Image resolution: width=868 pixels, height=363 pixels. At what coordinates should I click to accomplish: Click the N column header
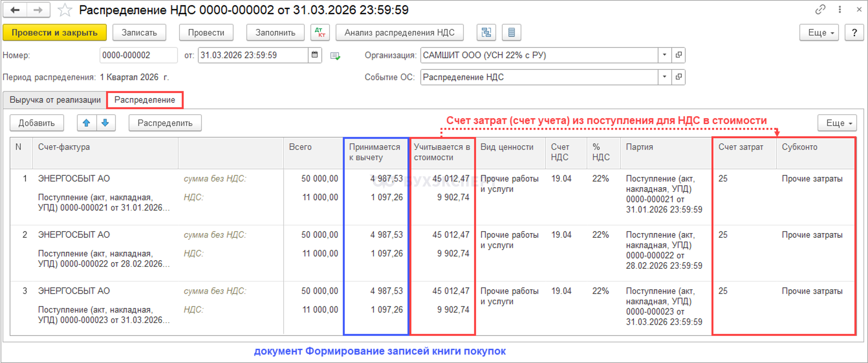[21, 153]
